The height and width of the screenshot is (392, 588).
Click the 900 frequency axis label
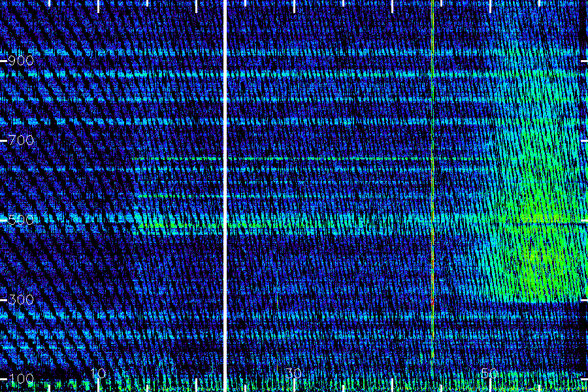click(21, 60)
